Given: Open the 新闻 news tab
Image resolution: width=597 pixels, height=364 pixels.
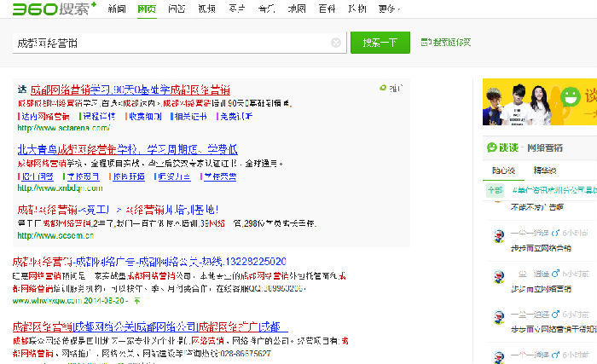Looking at the screenshot, I should 117,9.
